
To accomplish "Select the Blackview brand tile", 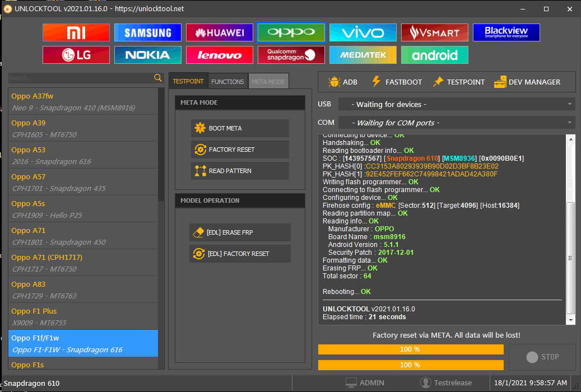I will coord(506,32).
